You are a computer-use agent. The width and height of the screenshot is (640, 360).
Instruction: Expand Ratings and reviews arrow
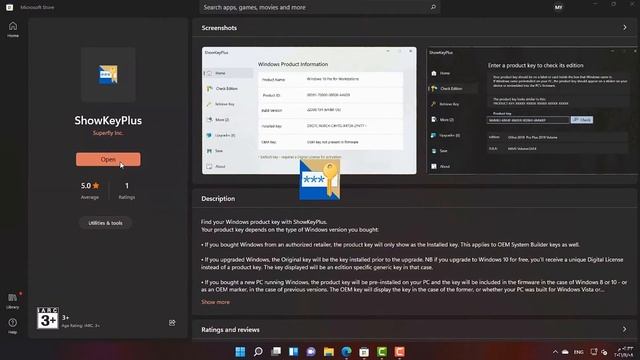624,329
